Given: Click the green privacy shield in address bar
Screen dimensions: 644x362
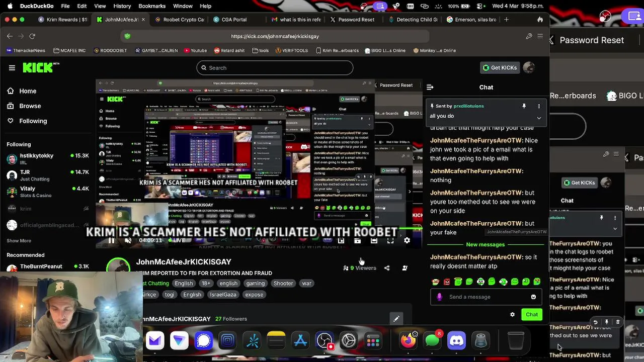Looking at the screenshot, I should 127,36.
